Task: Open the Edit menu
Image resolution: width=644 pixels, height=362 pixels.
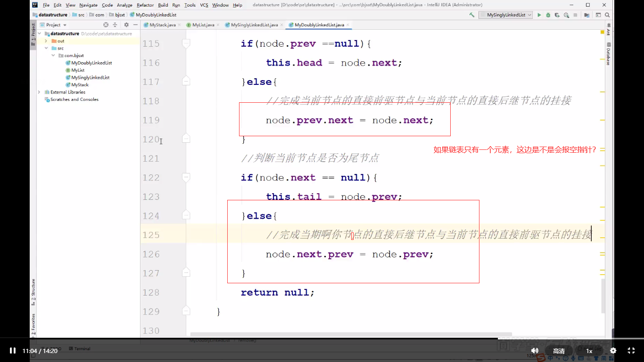Action: point(58,5)
